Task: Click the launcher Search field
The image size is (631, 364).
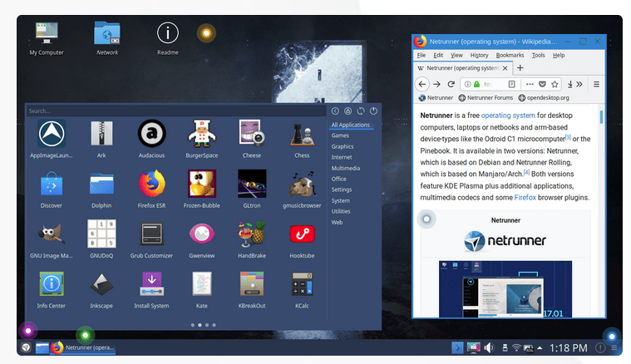Action: [x=176, y=111]
